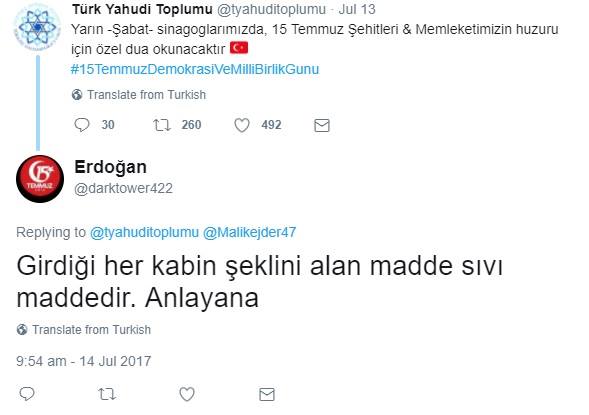
Task: Open @Malikejder47 mention link
Action: pyautogui.click(x=249, y=232)
